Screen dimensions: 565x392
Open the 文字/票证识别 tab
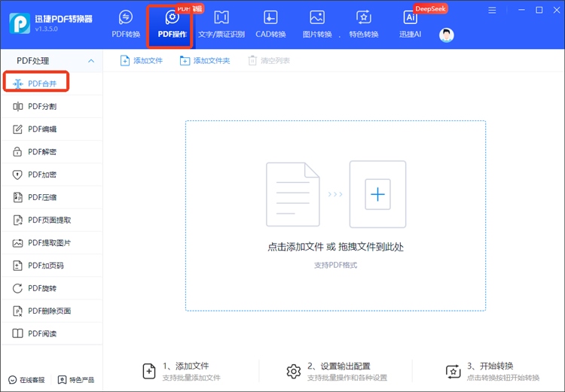coord(221,24)
